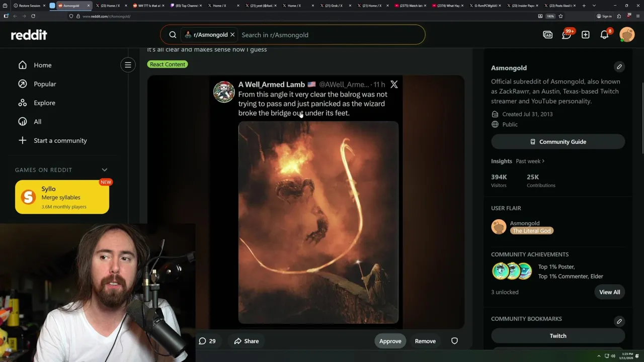Click the search magnifier icon

173,35
